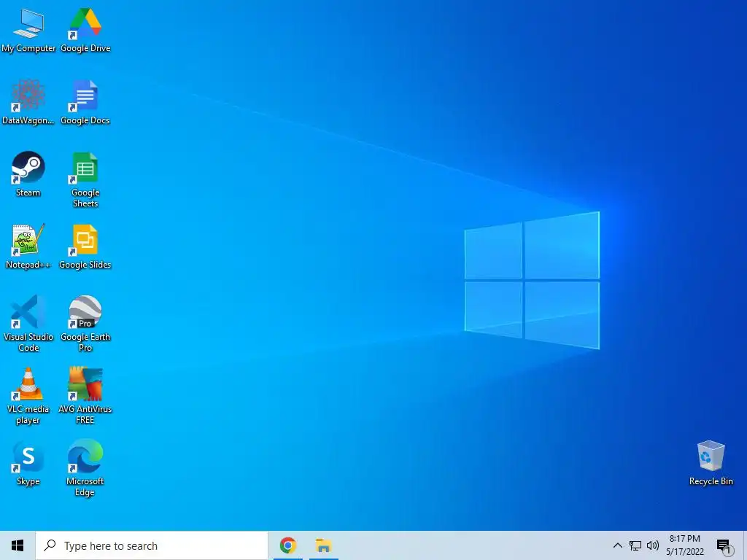Viewport: 747px width, 560px height.
Task: Open the volume control tray icon
Action: [653, 545]
